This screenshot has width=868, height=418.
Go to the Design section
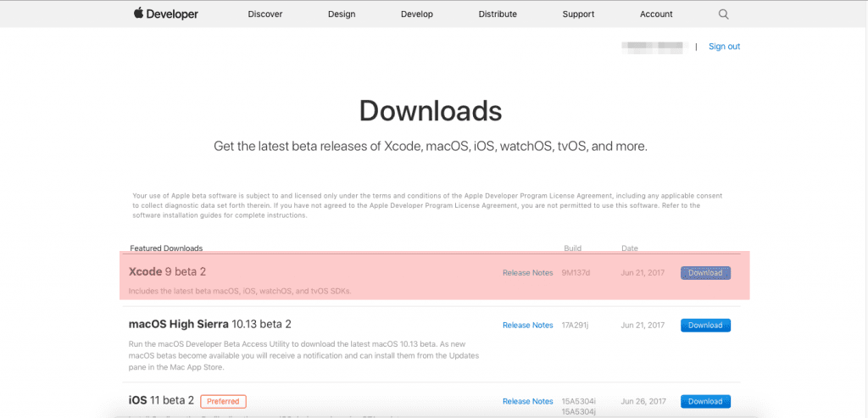coord(341,14)
